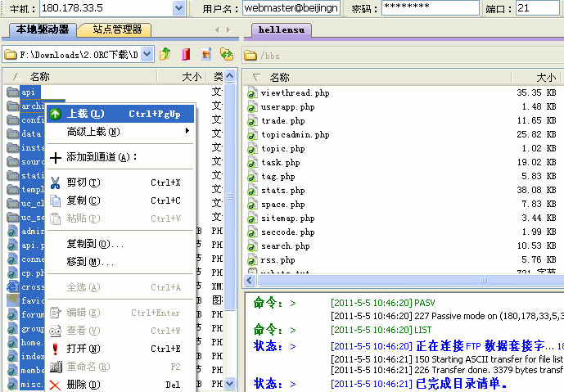The image size is (564, 392).
Task: Click the parent folder up-arrow icon
Action: 166,54
